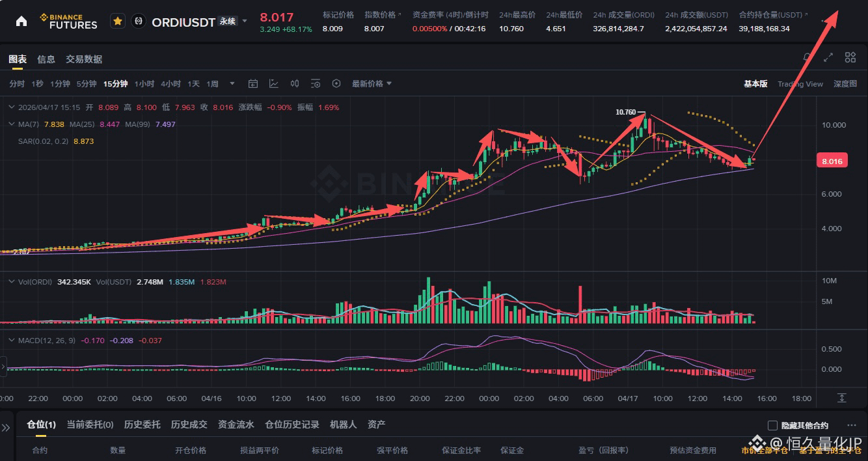This screenshot has width=868, height=461.
Task: Collapse the Vol(ORDI) indicator chevron
Action: click(x=11, y=281)
